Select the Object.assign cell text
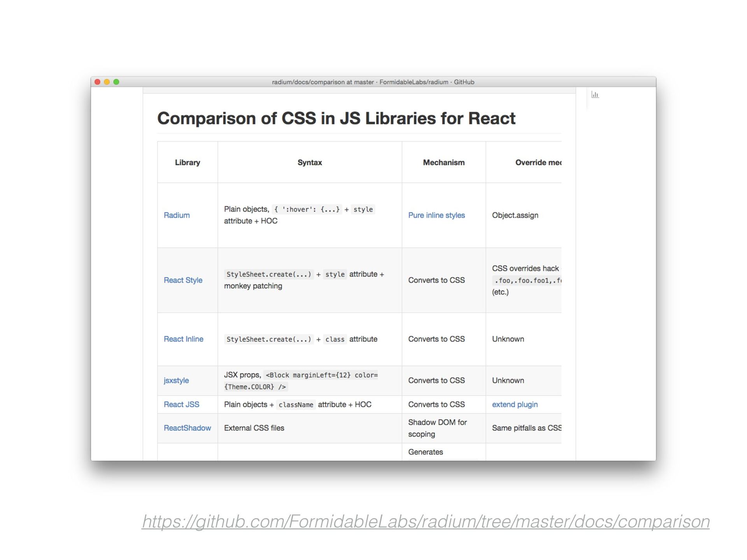This screenshot has height=560, width=747. [x=515, y=215]
